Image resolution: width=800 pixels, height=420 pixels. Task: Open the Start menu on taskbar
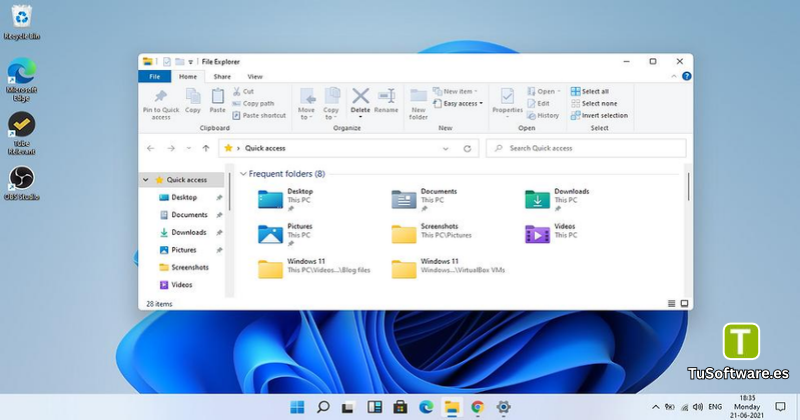tap(297, 407)
